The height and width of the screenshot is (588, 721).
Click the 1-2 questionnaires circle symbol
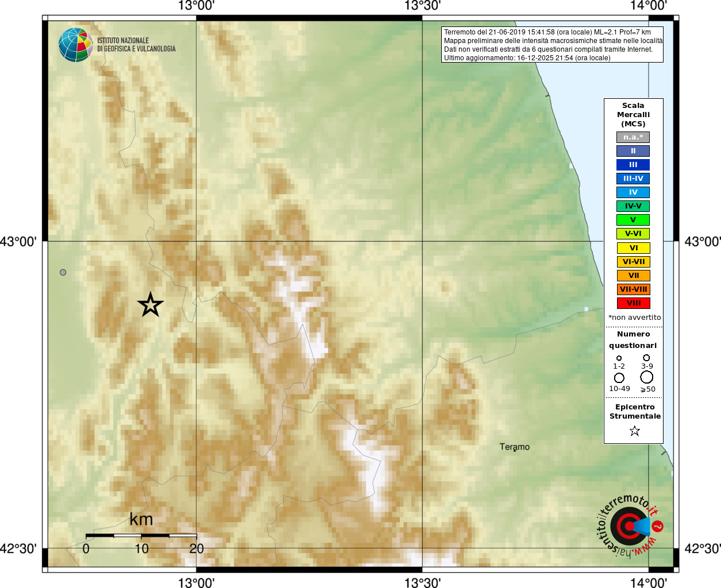619,358
